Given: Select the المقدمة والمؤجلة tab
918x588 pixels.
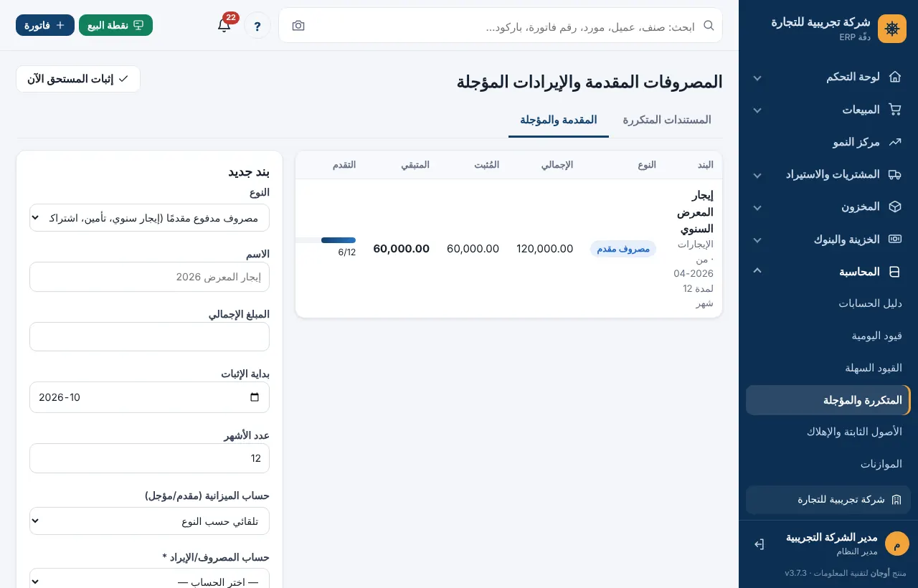Looking at the screenshot, I should point(559,120).
